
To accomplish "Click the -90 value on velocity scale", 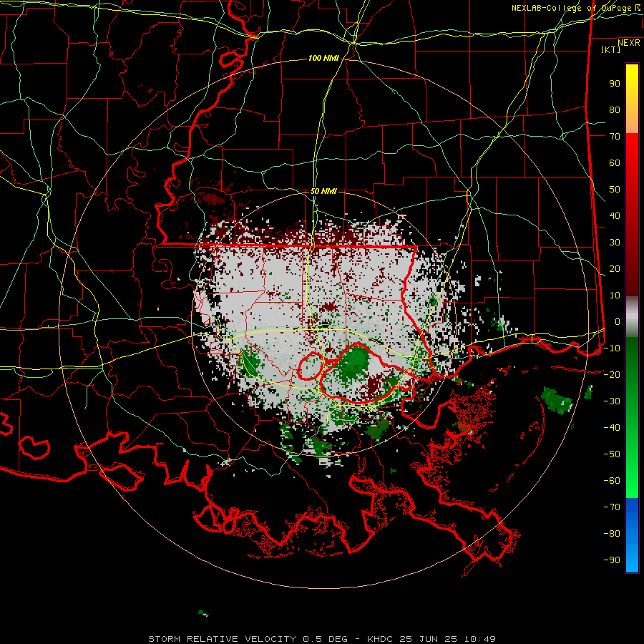I will (x=612, y=560).
